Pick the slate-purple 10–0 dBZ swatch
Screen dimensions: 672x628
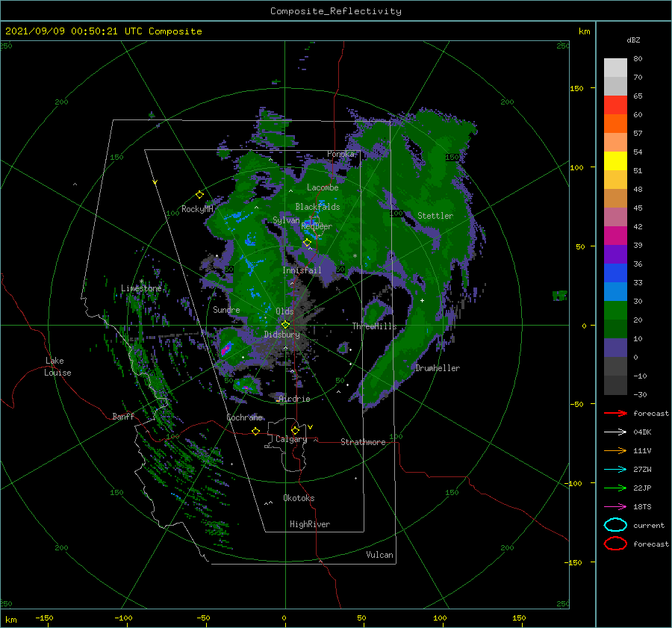click(615, 348)
